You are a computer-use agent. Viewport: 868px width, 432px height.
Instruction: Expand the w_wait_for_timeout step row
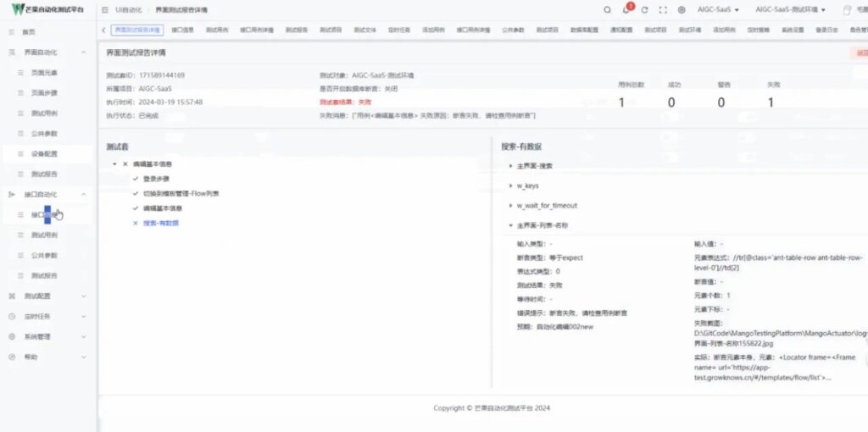[x=510, y=206]
